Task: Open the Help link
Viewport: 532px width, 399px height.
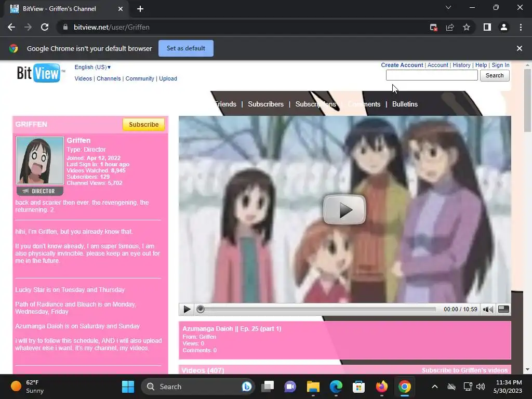Action: [x=481, y=65]
